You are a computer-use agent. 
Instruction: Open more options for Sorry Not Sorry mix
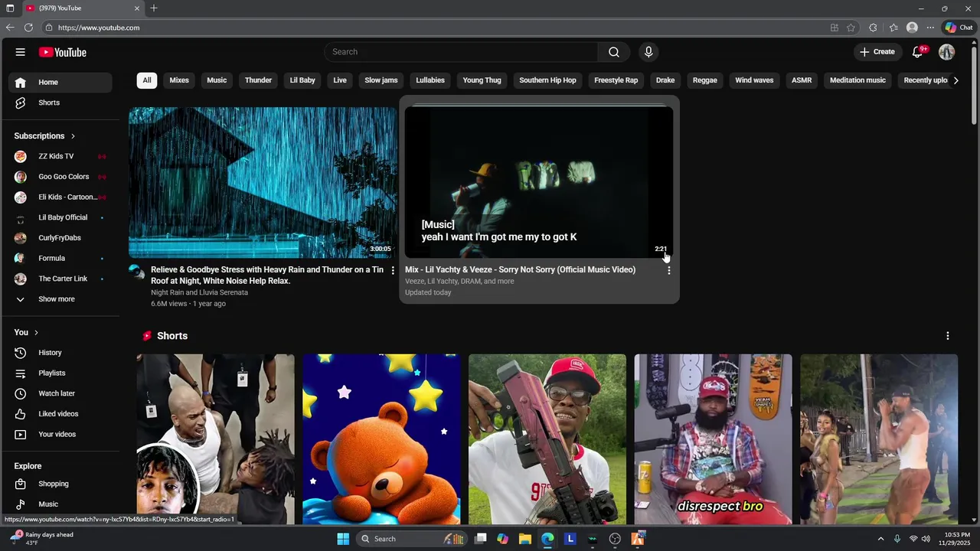[668, 270]
